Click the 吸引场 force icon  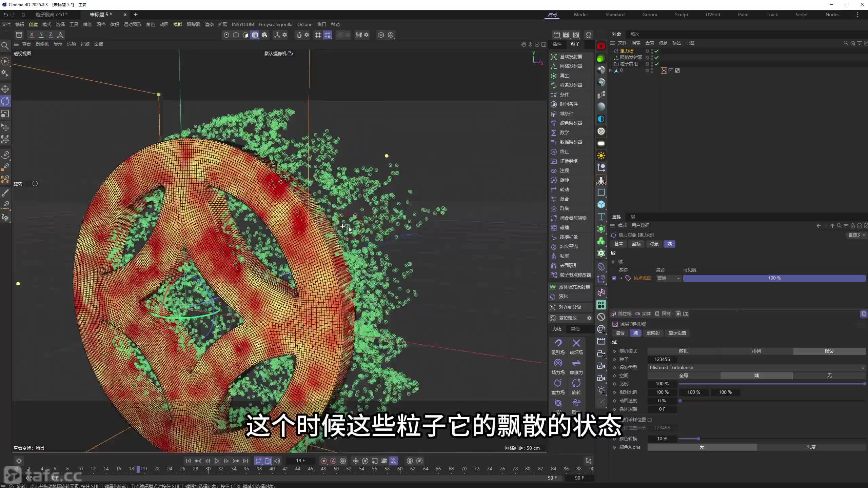pos(558,343)
